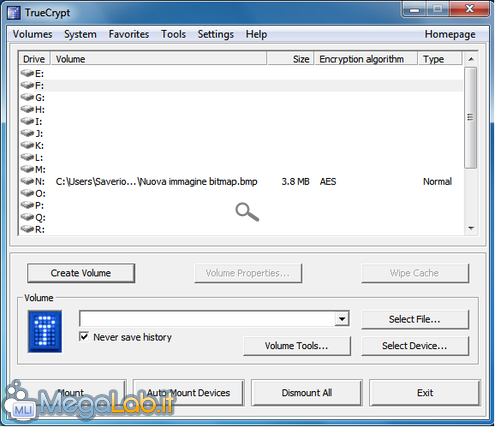Open the Help menu

pos(256,34)
